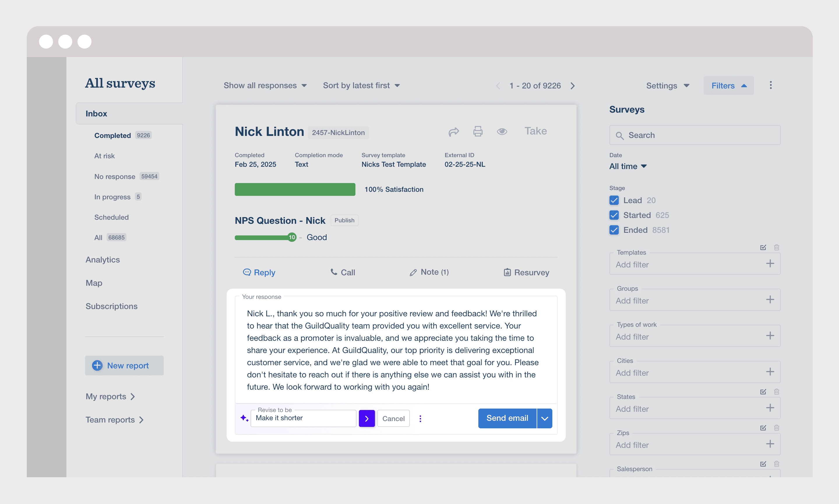Submit the AI revise purple arrow button
Image resolution: width=839 pixels, height=504 pixels.
click(x=367, y=418)
